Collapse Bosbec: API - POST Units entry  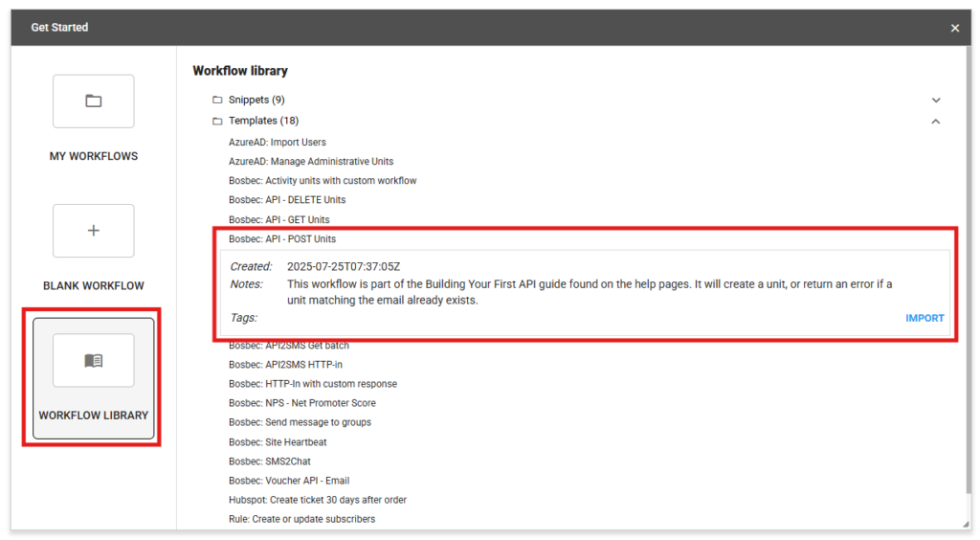coord(281,239)
